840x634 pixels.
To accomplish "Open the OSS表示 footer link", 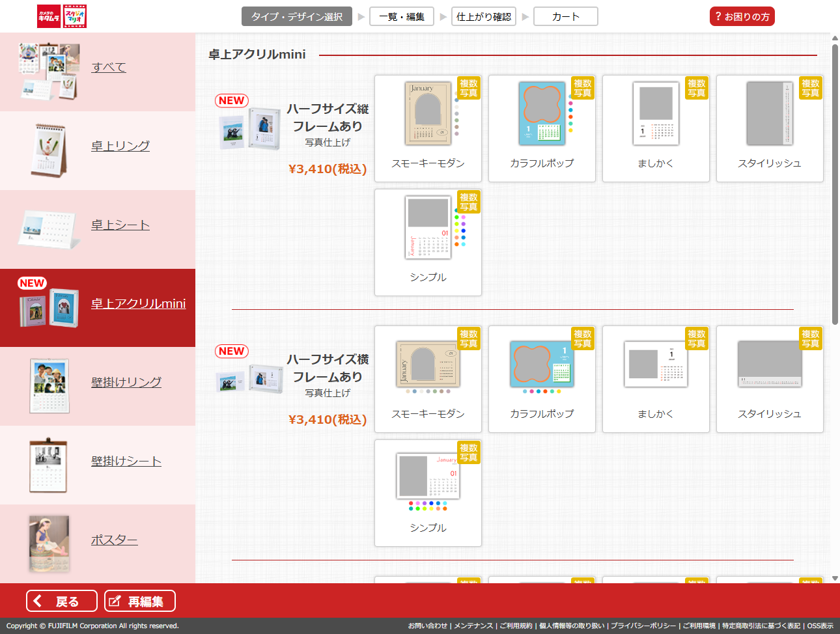I will (820, 626).
